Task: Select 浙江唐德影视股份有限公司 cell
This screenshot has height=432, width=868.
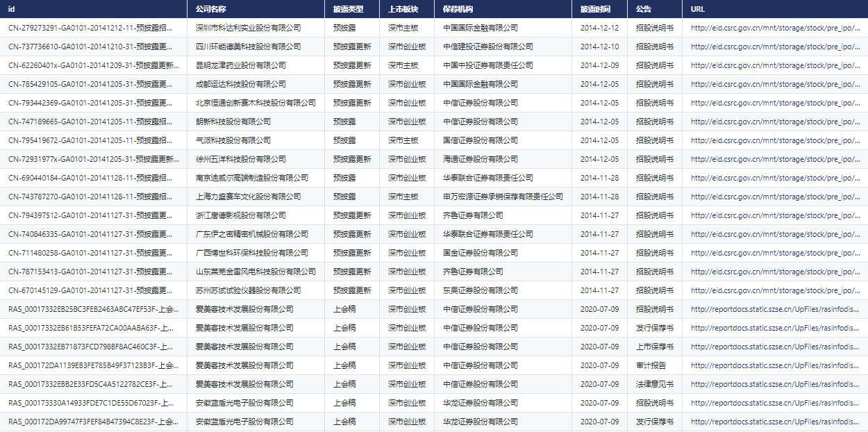Action: pos(241,215)
